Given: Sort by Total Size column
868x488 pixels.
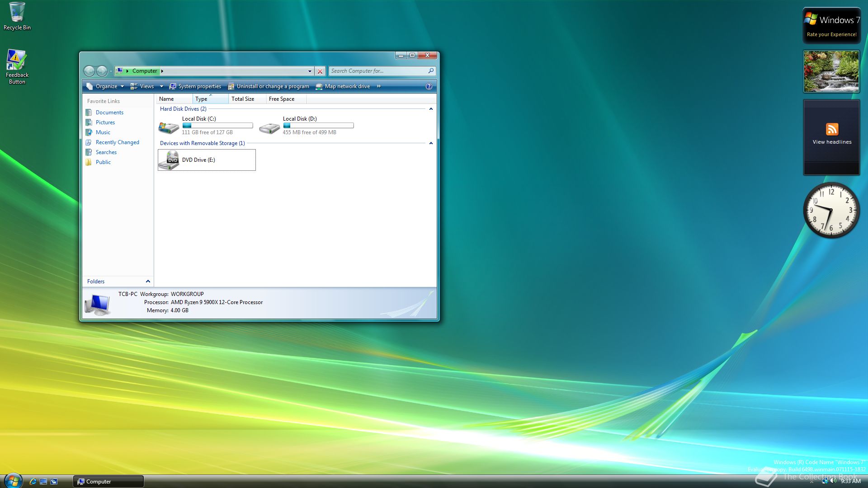Looking at the screenshot, I should pos(248,99).
